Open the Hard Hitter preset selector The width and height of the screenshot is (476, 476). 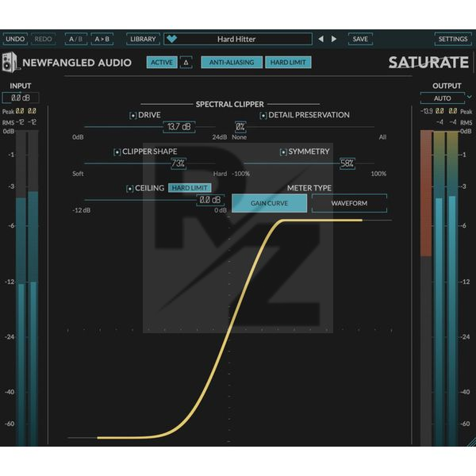(238, 39)
